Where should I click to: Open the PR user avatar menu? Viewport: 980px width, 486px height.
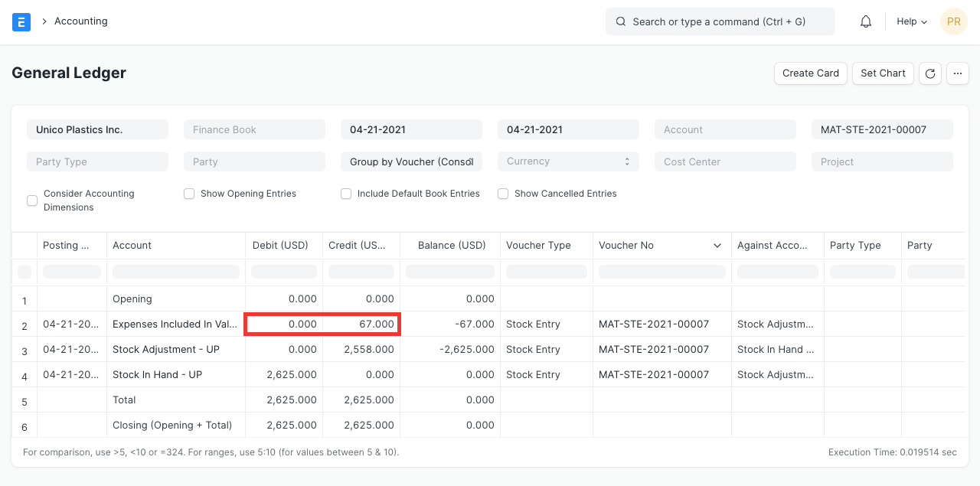953,21
